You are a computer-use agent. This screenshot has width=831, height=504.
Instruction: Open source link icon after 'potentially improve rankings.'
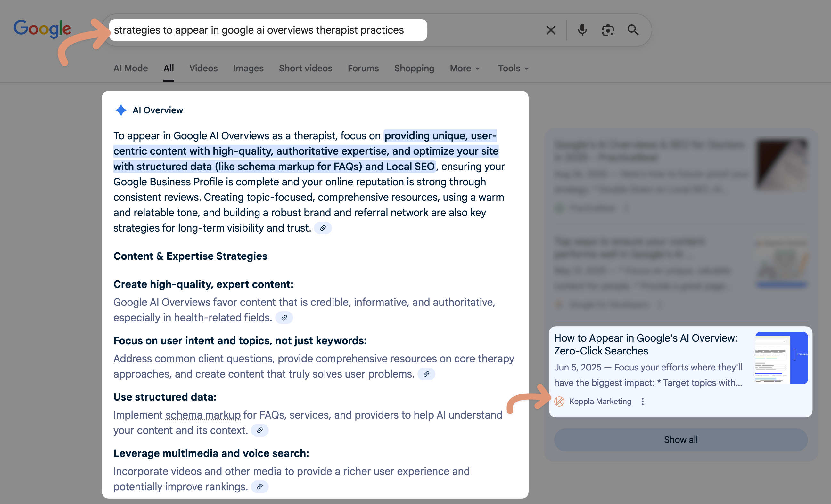[x=260, y=486]
